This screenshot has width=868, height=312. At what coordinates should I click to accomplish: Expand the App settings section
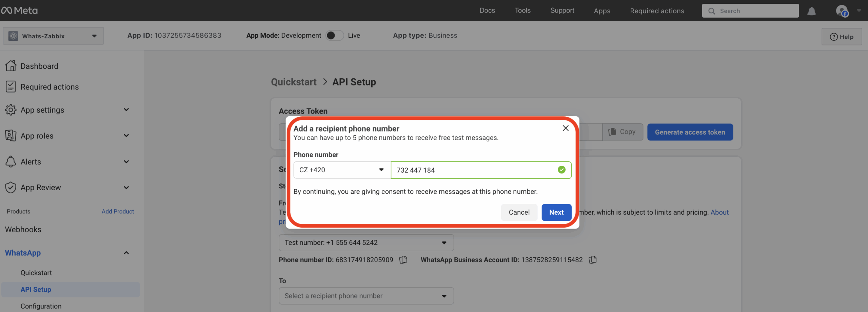coord(126,110)
